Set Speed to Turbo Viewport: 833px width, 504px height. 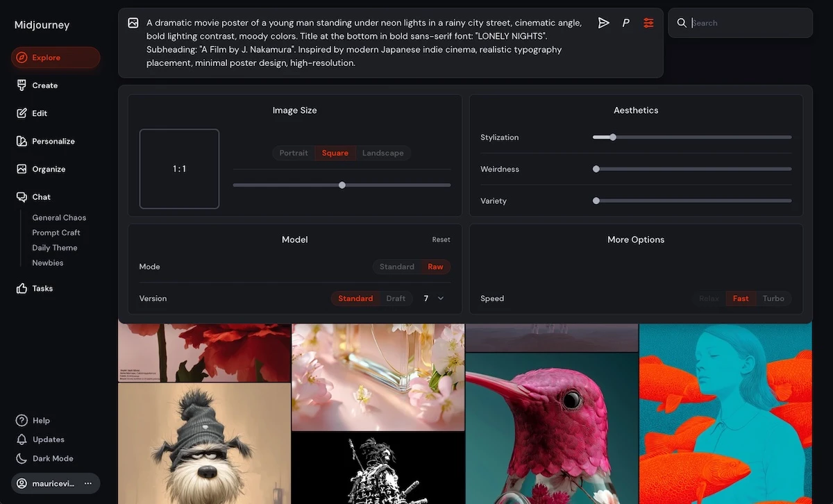pos(773,299)
